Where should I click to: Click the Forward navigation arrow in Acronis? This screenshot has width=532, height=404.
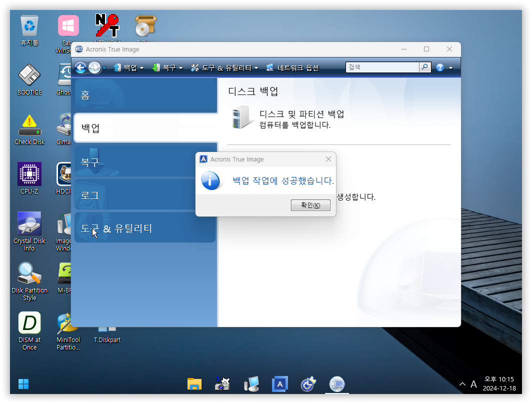pos(94,67)
